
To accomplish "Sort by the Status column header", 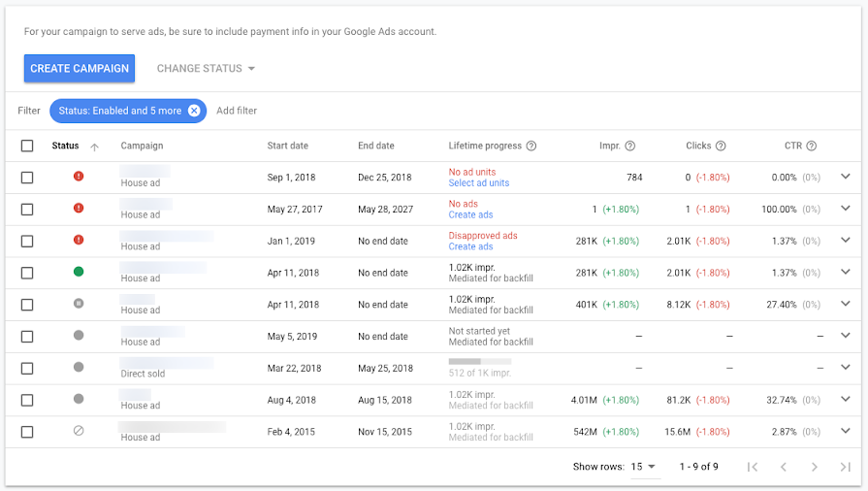I will coord(65,147).
